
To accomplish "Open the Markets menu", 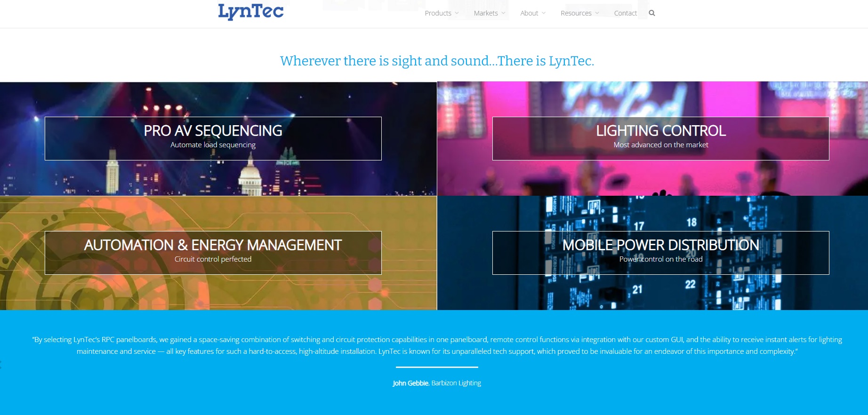I will point(486,13).
